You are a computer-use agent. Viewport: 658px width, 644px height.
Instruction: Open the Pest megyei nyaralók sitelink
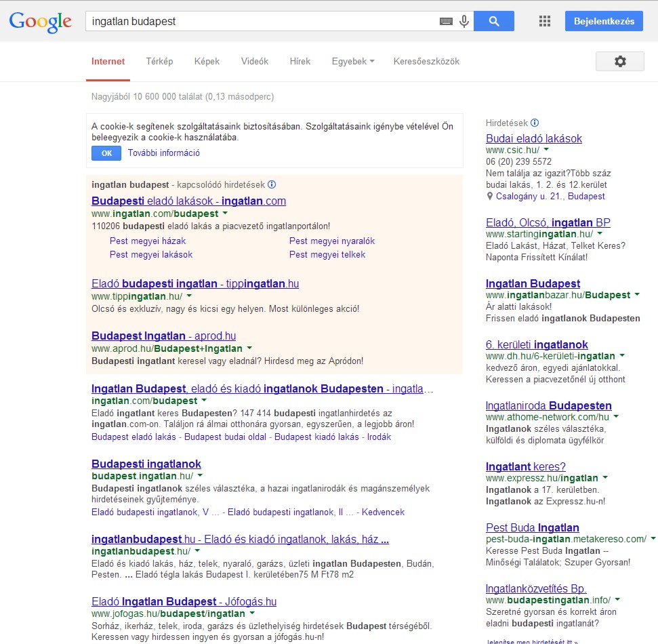coord(332,241)
